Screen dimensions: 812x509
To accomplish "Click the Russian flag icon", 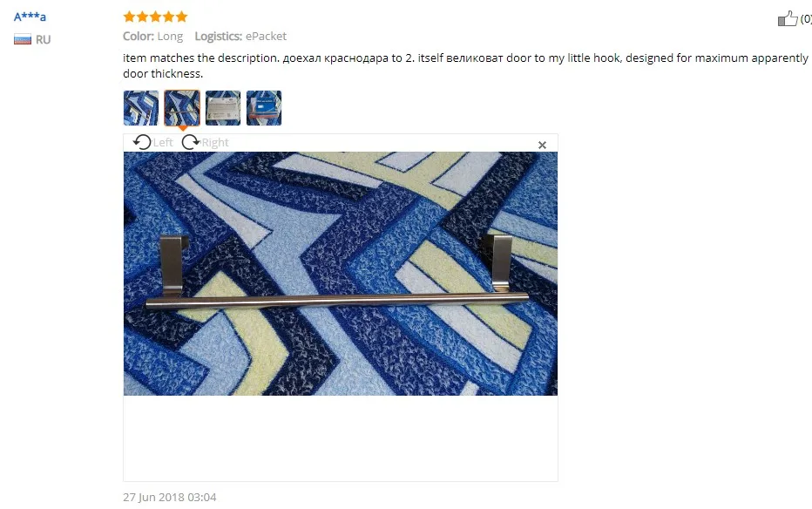I will click(x=23, y=39).
